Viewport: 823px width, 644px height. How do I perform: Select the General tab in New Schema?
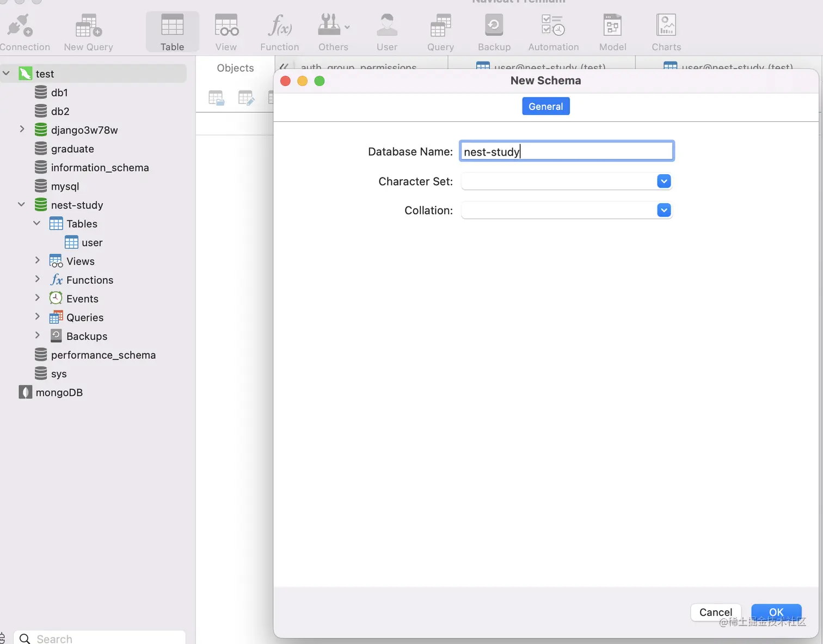546,106
